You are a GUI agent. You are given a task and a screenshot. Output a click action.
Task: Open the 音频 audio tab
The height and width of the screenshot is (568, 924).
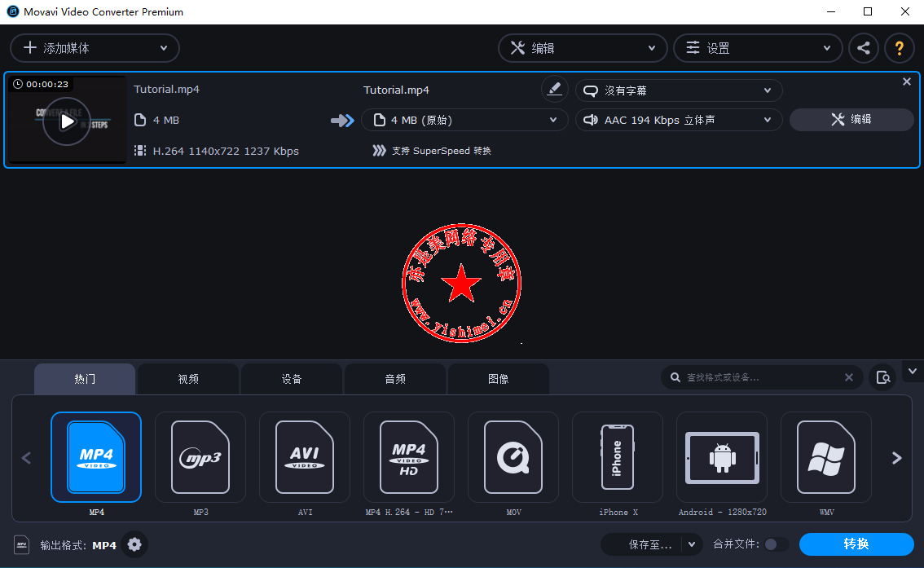click(395, 379)
